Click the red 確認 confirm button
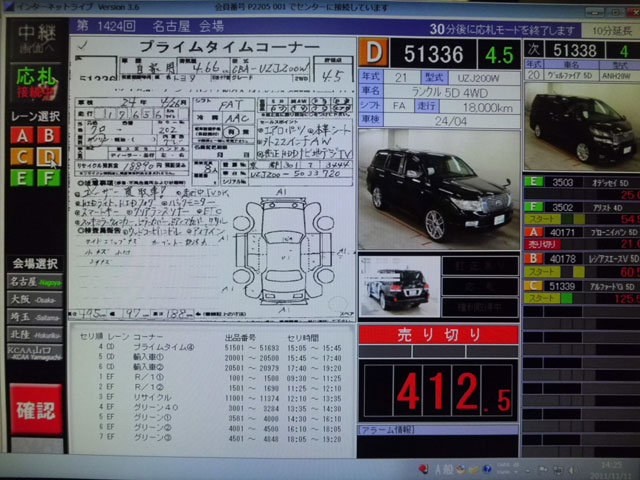640x480 pixels. coord(36,409)
